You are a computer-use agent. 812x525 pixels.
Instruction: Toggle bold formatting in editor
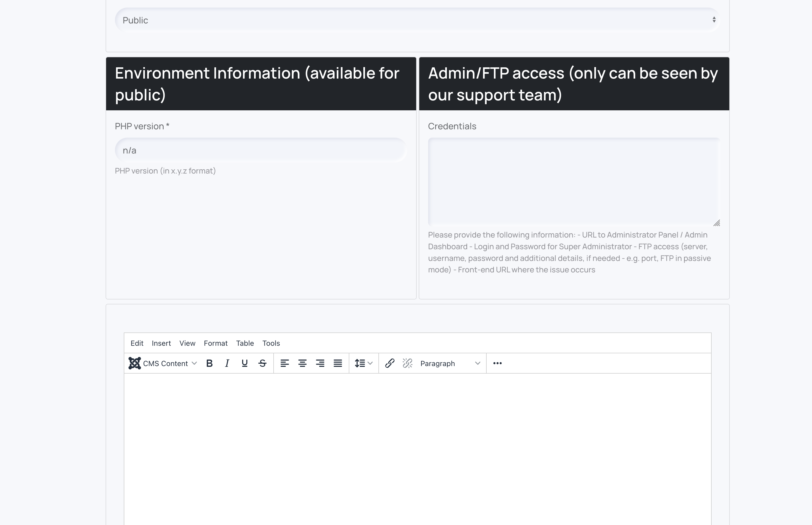click(x=210, y=363)
